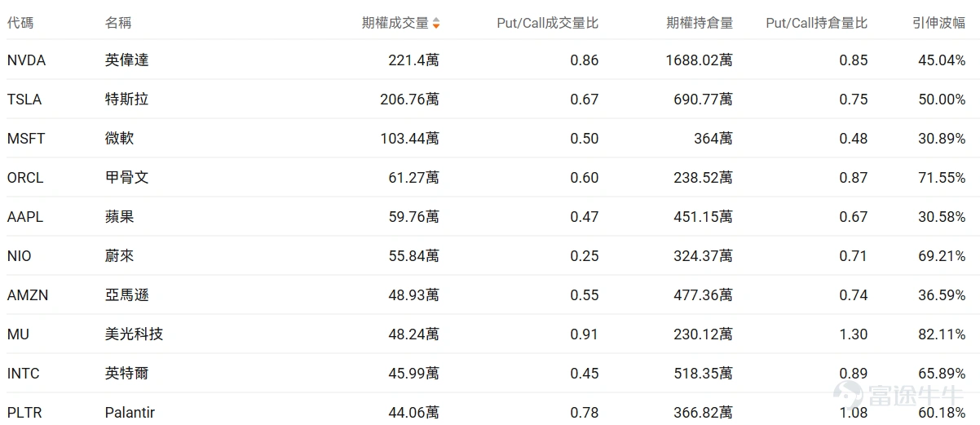Viewport: 980px width, 425px height.
Task: Click INTC open interest 518.35萬
Action: coord(704,374)
